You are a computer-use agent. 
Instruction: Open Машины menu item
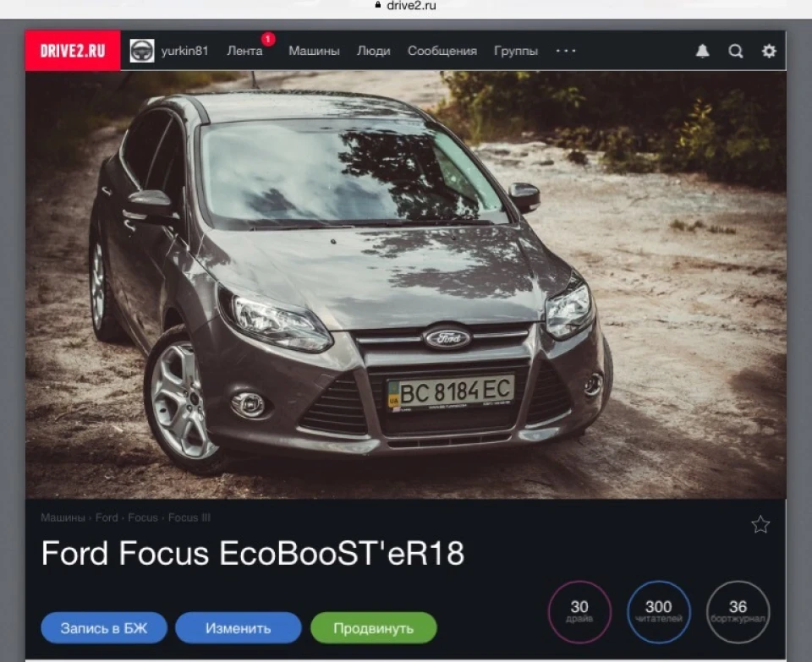coord(314,51)
